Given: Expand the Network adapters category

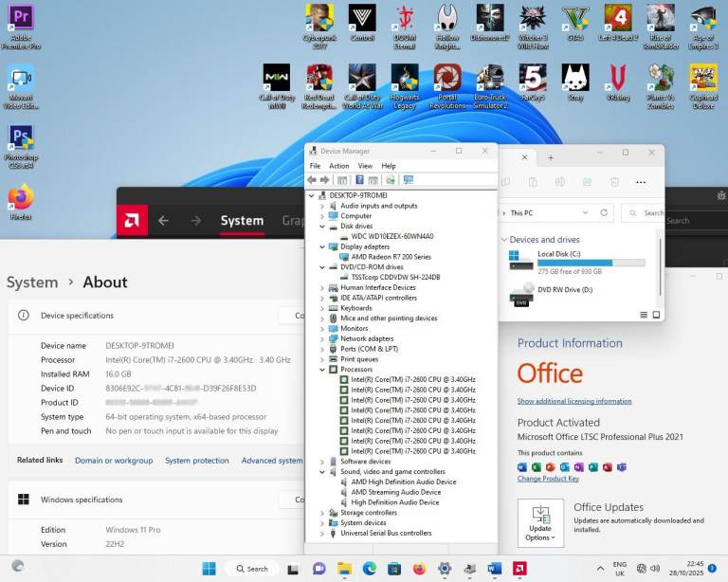Looking at the screenshot, I should (322, 338).
